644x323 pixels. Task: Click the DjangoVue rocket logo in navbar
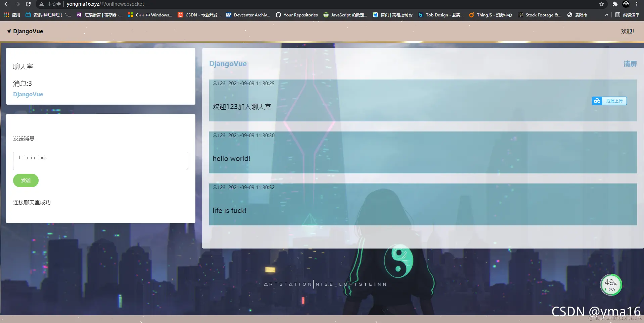25,31
